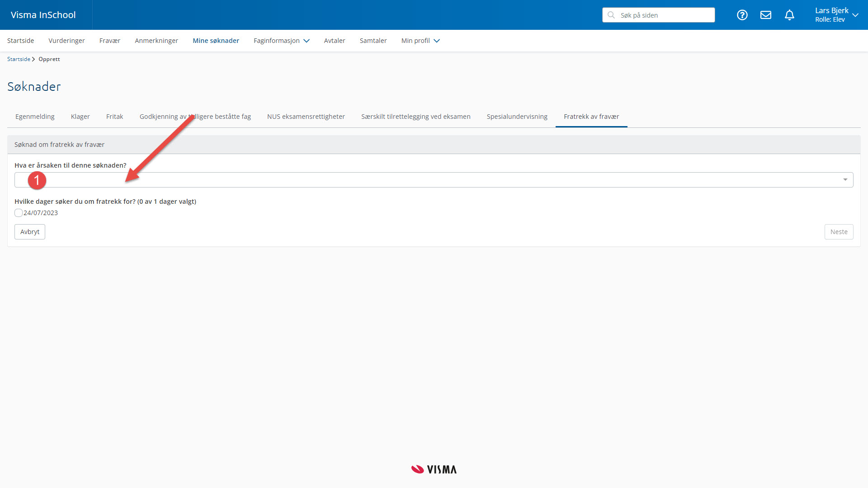The image size is (868, 488).
Task: Select the NUS eksamensrettigheter tab
Action: 306,117
